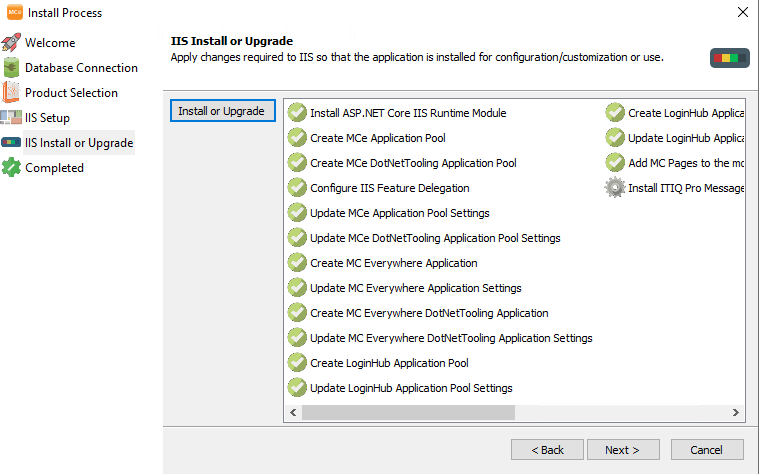Click checkmark beside Update LoginHub Applica
759x474 pixels.
point(615,138)
